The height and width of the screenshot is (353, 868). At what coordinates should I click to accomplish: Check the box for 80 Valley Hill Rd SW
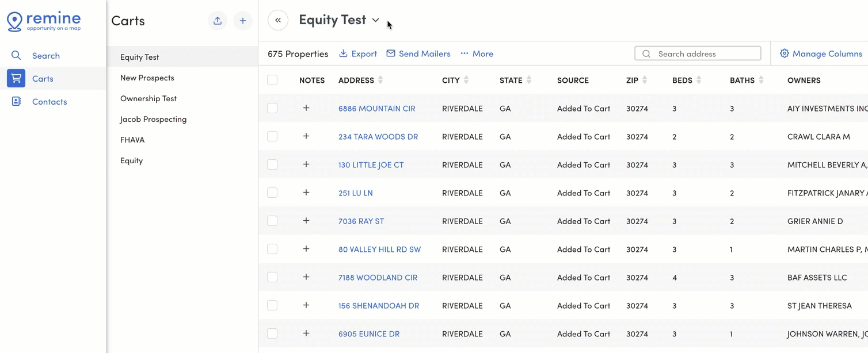pos(272,249)
